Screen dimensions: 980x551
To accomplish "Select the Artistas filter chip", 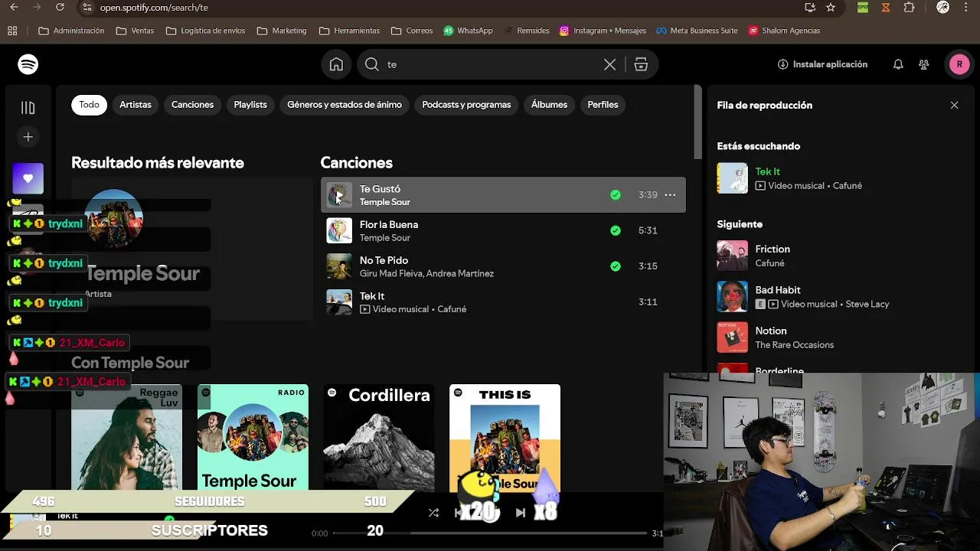I will 136,105.
